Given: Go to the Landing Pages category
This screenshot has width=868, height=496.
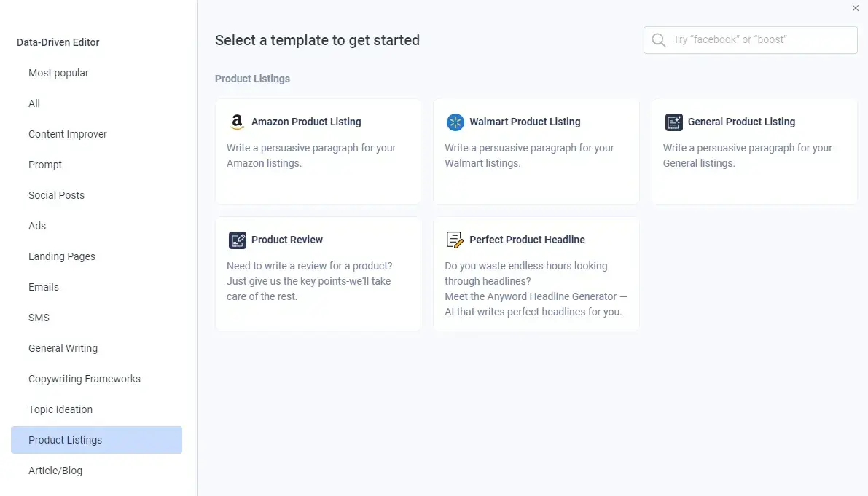Looking at the screenshot, I should 62,256.
